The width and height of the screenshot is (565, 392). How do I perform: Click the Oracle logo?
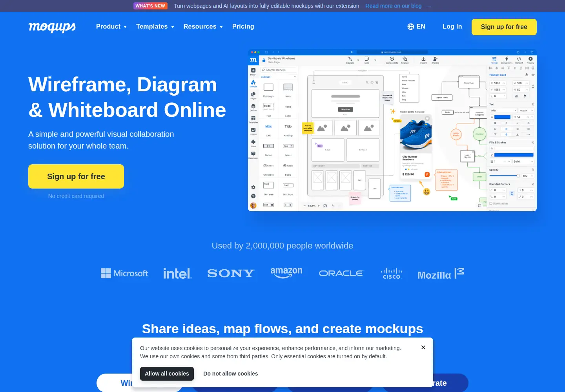[x=341, y=273]
